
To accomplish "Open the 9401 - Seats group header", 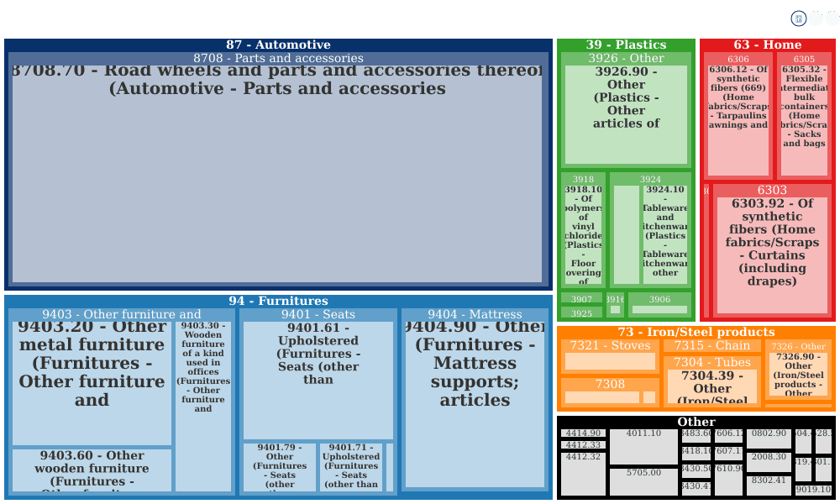I will click(318, 314).
